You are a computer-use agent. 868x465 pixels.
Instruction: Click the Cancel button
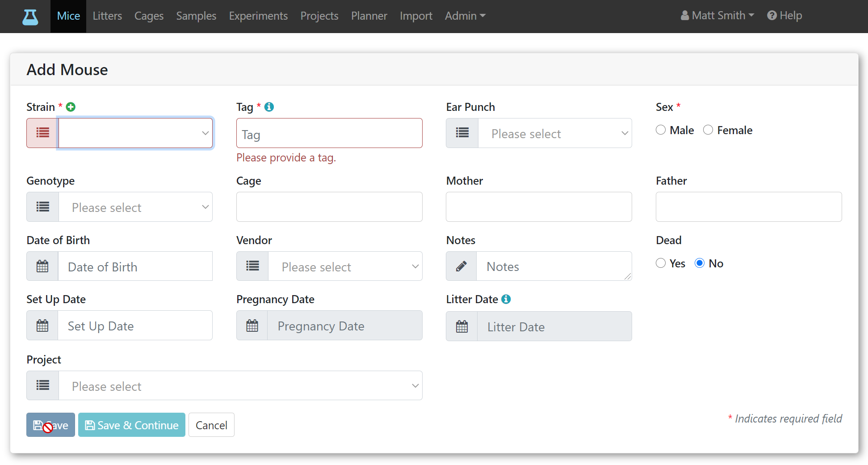211,425
